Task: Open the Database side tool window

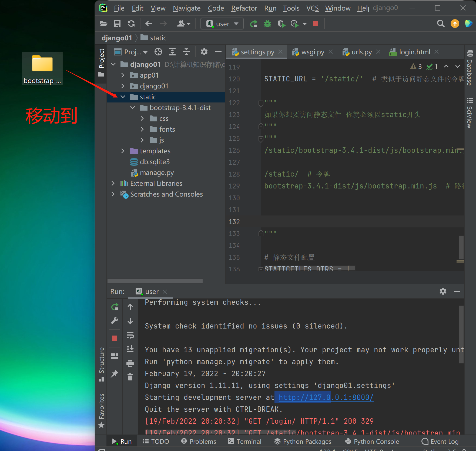Action: [x=470, y=68]
